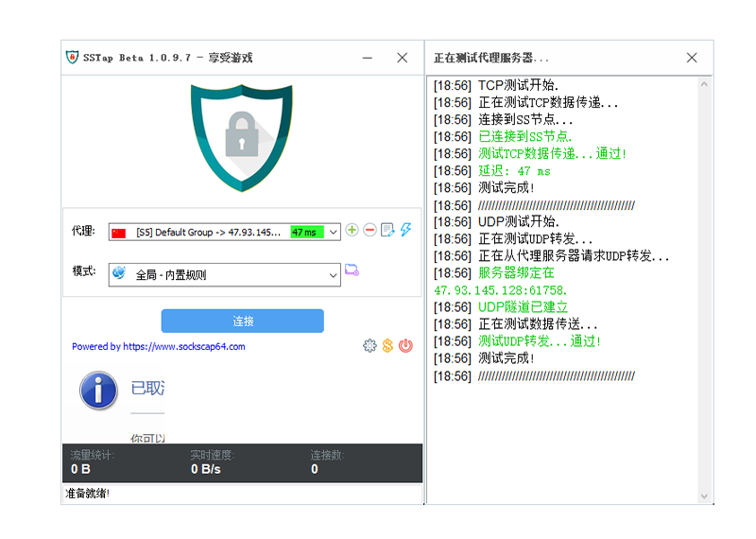The width and height of the screenshot is (756, 539).
Task: Click the log scrollbar down arrow
Action: click(x=704, y=496)
